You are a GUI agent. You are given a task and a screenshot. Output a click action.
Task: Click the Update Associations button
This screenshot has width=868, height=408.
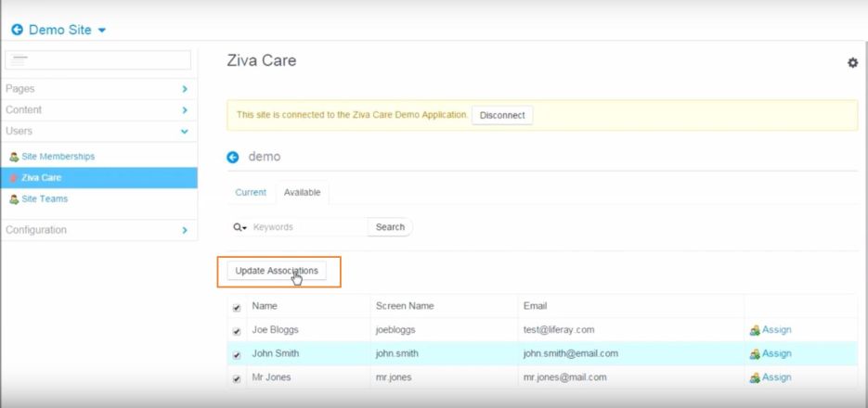coord(277,271)
